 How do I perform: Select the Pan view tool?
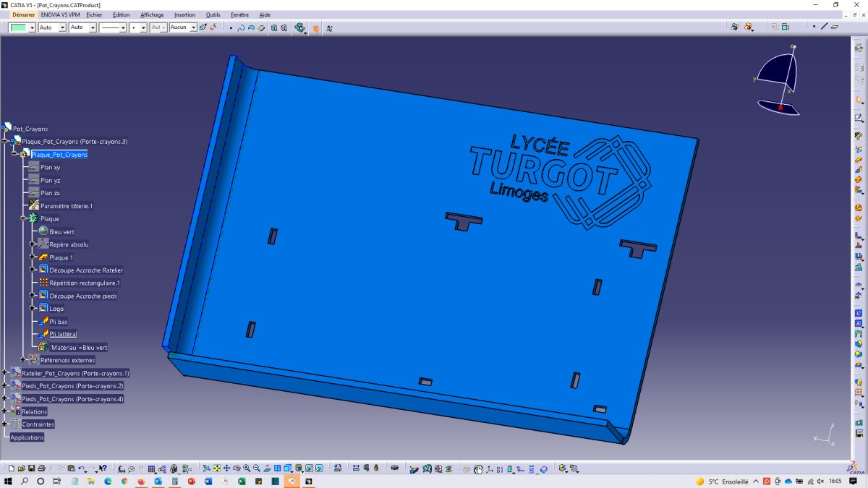pos(226,468)
